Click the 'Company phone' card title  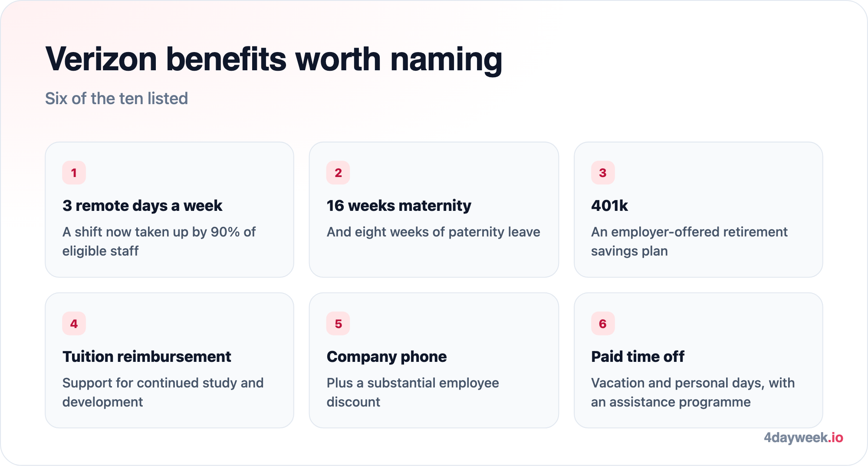[387, 357]
